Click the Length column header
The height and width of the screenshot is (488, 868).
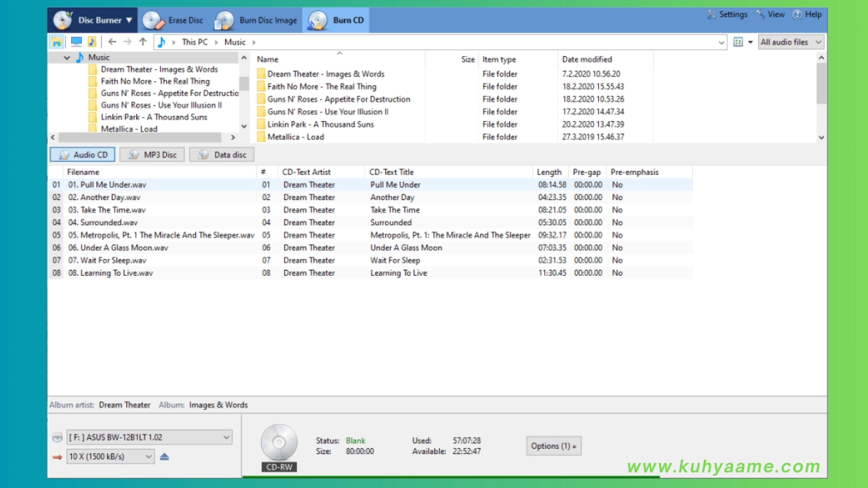click(551, 172)
